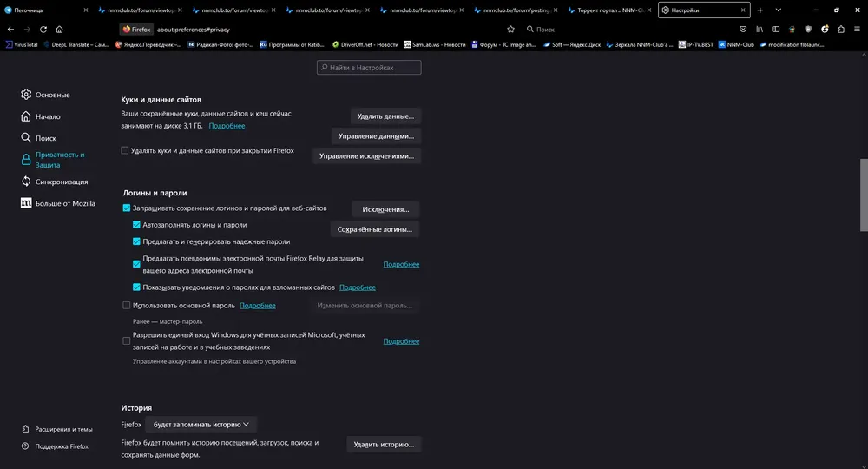Open the Pocket save icon
868x469 pixels.
[743, 30]
